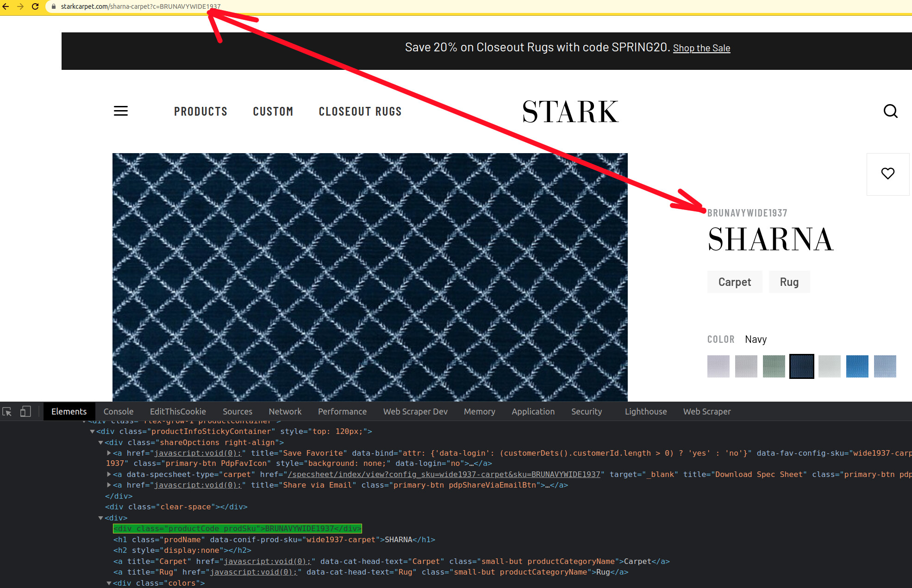Click the browser back arrow
Screen dimensions: 912x588
click(6, 6)
